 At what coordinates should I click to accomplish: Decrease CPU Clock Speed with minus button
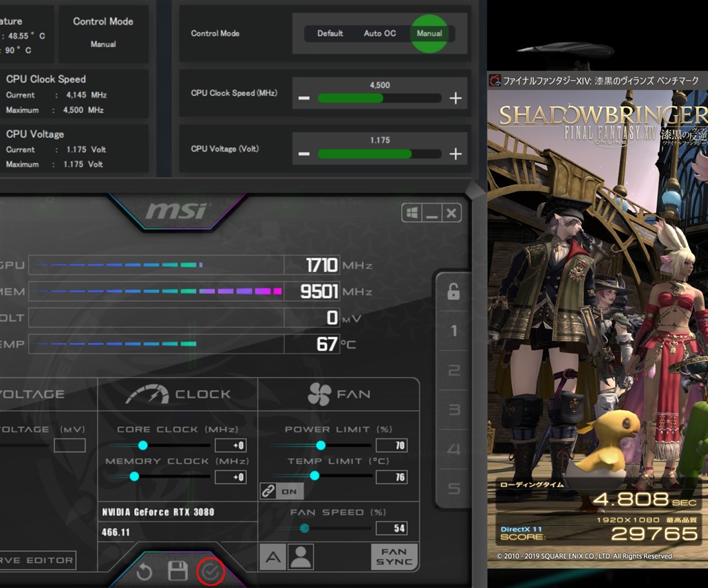(x=304, y=98)
